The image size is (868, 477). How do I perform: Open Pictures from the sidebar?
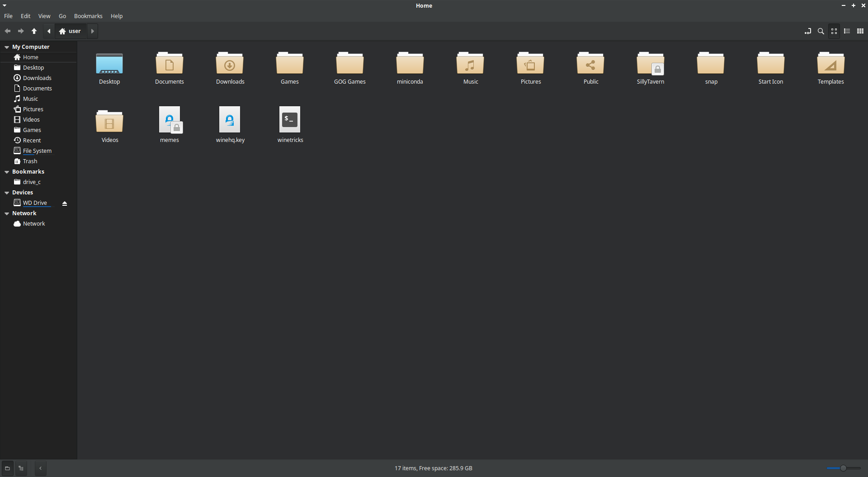click(x=38, y=109)
